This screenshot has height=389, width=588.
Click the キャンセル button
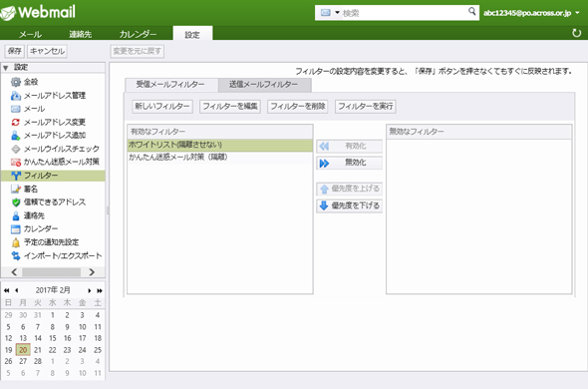tap(47, 51)
